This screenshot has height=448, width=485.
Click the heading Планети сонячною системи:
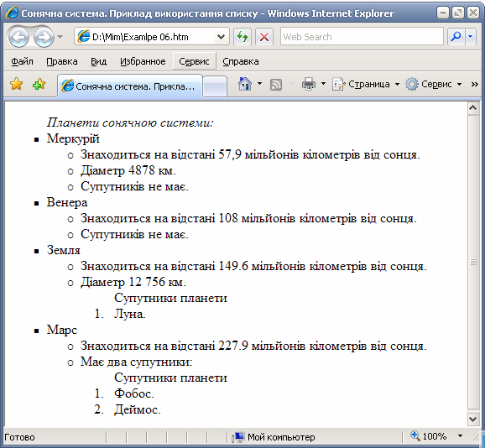130,122
